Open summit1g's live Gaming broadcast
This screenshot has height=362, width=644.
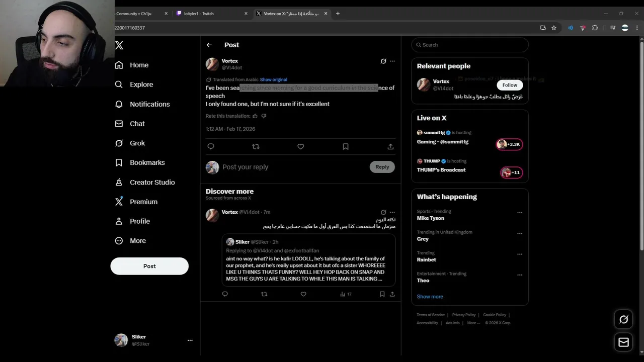pos(470,138)
